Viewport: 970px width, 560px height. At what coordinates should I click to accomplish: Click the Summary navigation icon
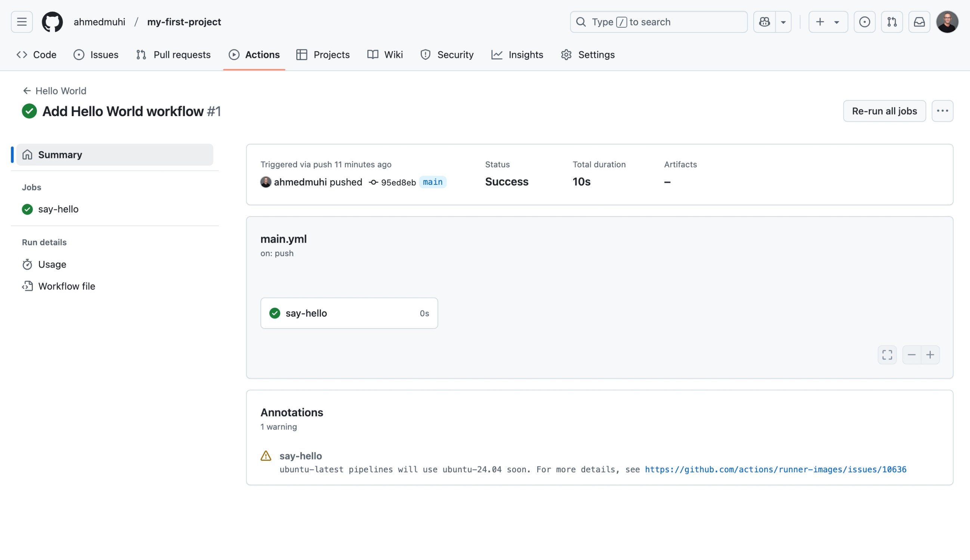27,155
